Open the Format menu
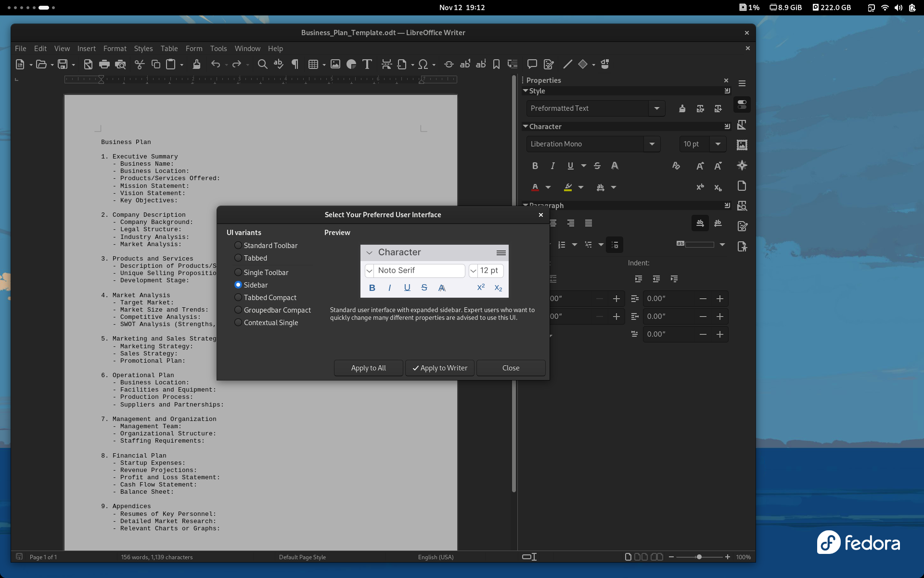924x578 pixels. [115, 49]
